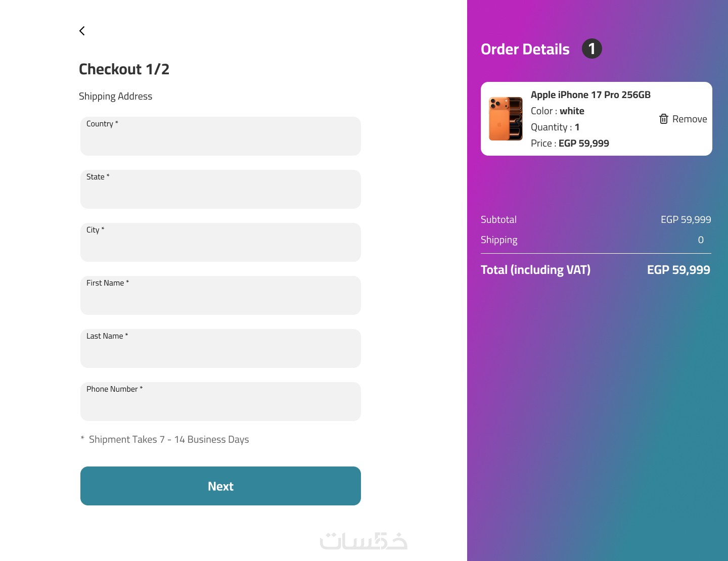Open the Country field
The image size is (728, 561).
tap(220, 136)
